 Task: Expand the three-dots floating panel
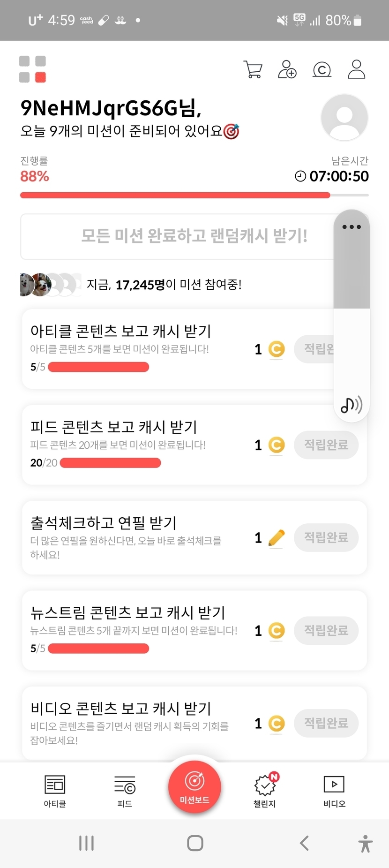pyautogui.click(x=352, y=227)
